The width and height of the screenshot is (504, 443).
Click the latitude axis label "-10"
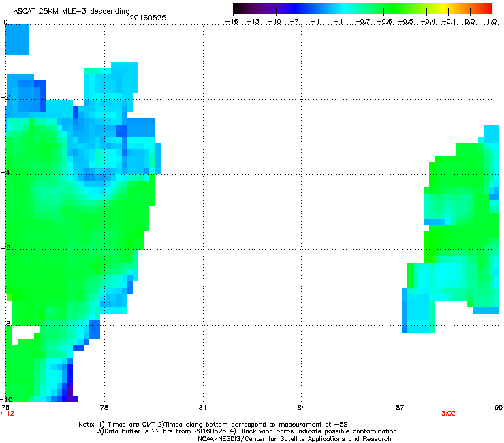6,399
